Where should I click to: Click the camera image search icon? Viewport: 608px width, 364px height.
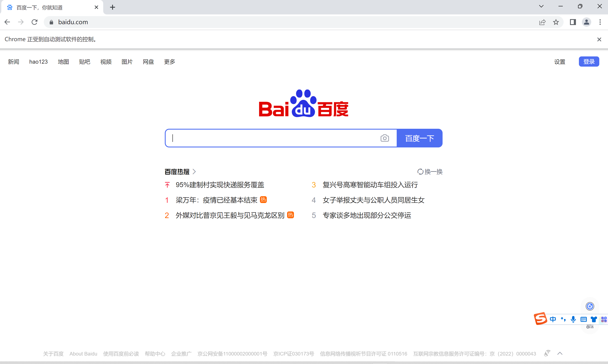(385, 138)
